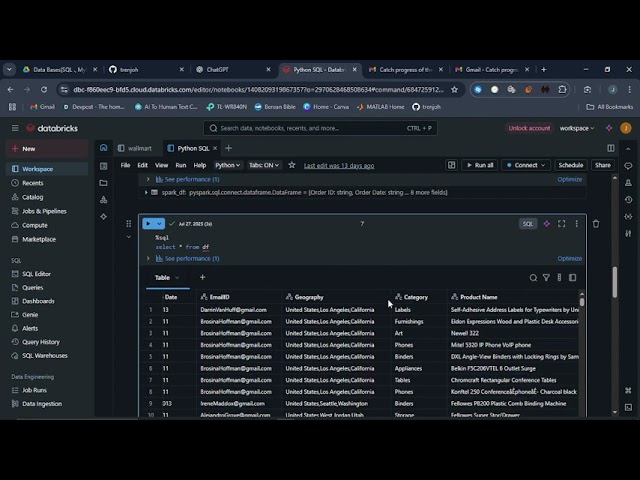The width and height of the screenshot is (640, 480).
Task: Open the results table column options icon
Action: (x=559, y=278)
